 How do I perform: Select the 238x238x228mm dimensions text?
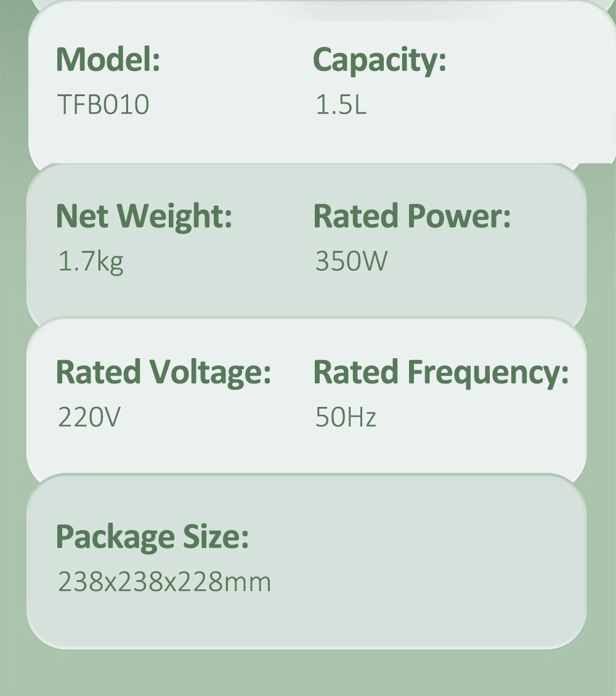click(x=164, y=582)
